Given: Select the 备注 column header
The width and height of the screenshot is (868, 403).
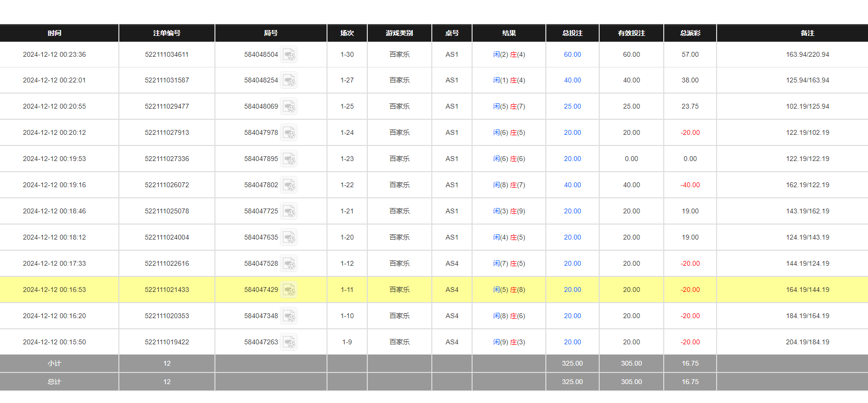Looking at the screenshot, I should click(807, 33).
